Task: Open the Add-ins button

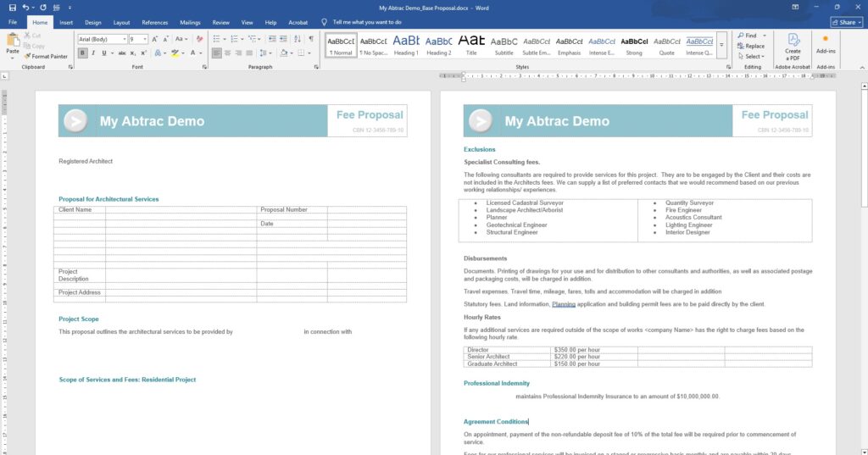Action: pyautogui.click(x=825, y=46)
